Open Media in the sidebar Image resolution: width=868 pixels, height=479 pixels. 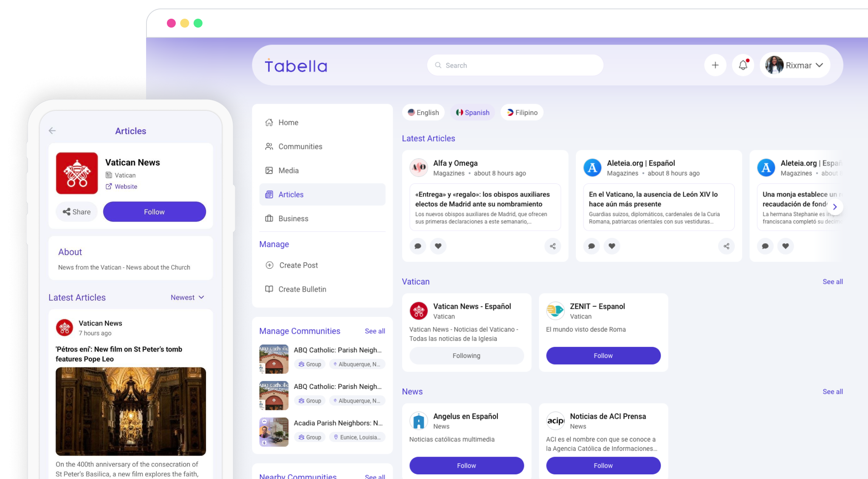click(322, 170)
